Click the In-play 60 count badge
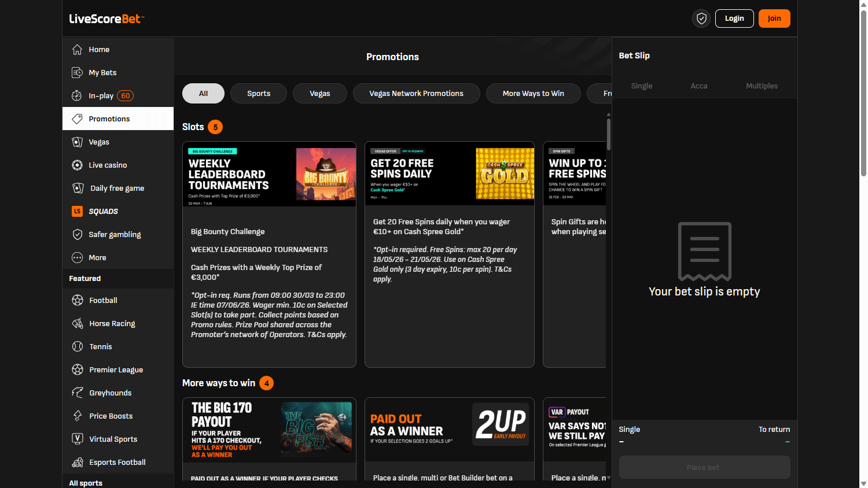868x488 pixels. (126, 96)
